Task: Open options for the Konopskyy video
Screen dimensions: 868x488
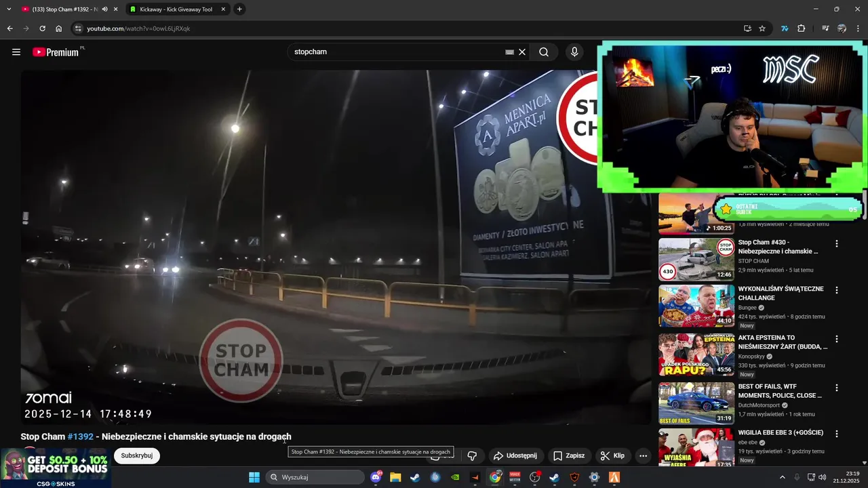Action: [x=837, y=339]
